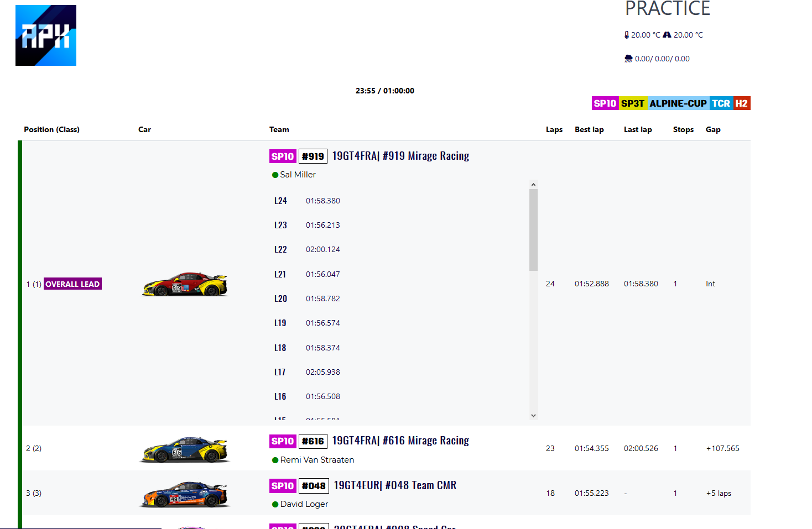The width and height of the screenshot is (812, 529).
Task: Click the red and yellow #919 car thumbnail
Action: pos(185,284)
